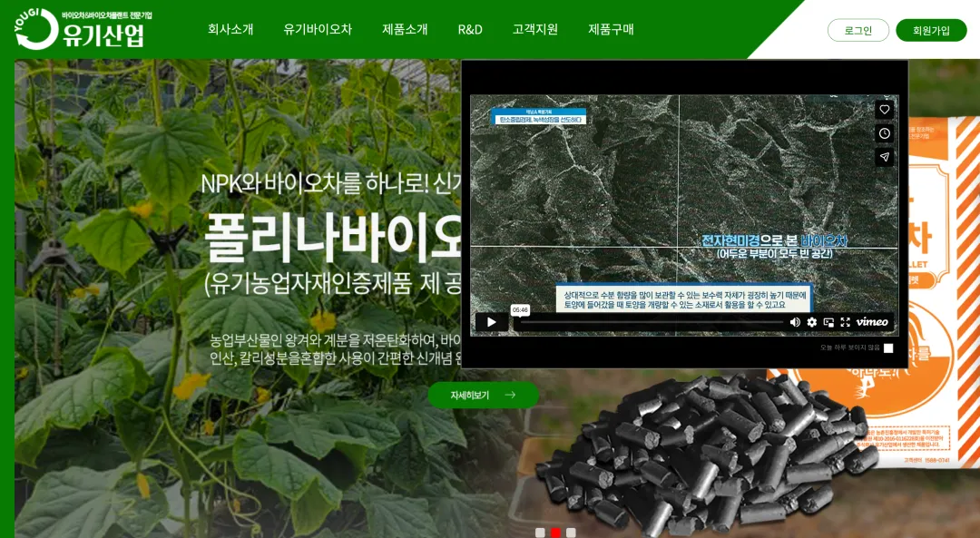The image size is (980, 538).
Task: Expand the 제품소개 navigation menu
Action: pos(405,29)
